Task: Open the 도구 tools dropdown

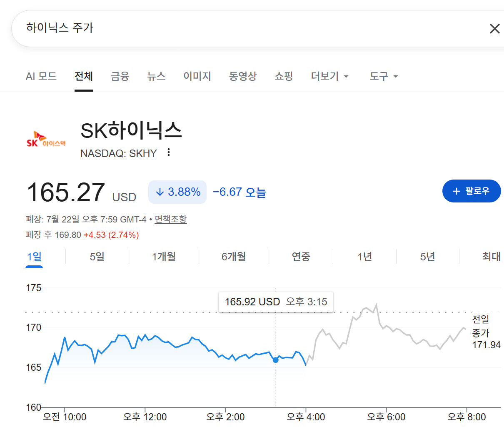Action: coord(384,76)
